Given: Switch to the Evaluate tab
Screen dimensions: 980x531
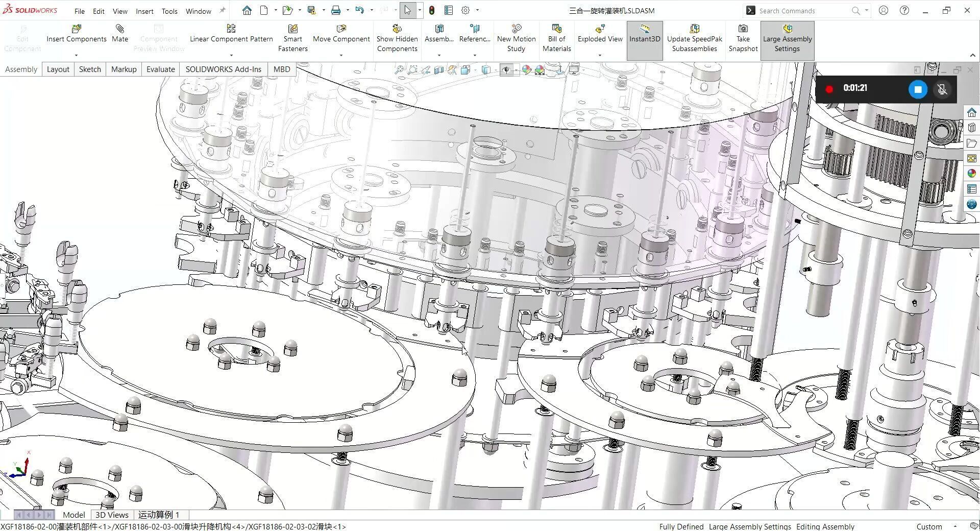Looking at the screenshot, I should [x=160, y=69].
